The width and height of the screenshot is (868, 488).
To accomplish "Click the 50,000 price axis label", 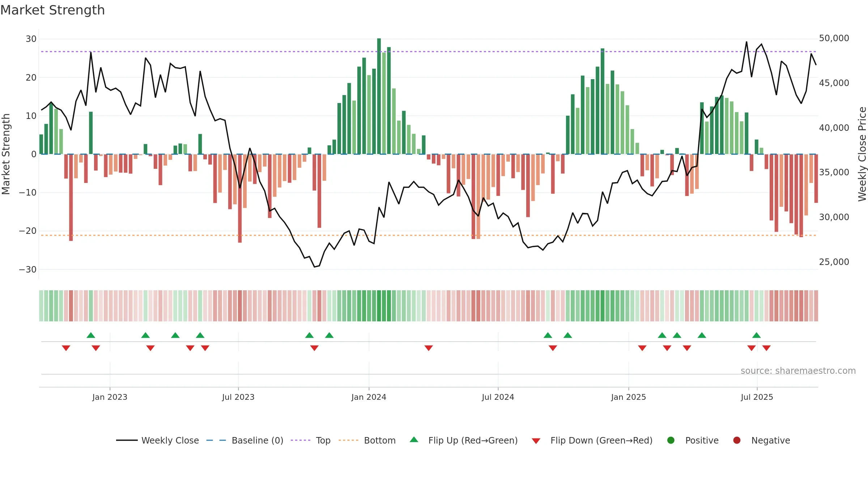I will point(834,38).
